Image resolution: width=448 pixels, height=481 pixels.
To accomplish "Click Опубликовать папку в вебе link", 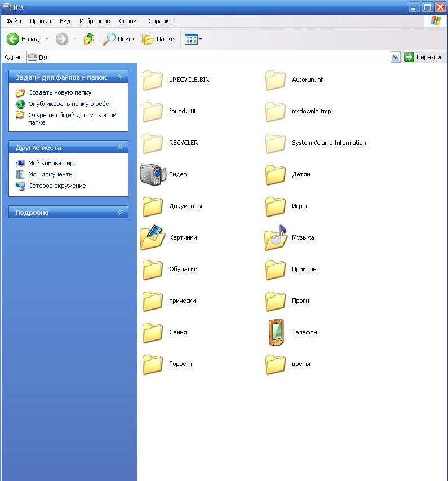I will tap(69, 104).
